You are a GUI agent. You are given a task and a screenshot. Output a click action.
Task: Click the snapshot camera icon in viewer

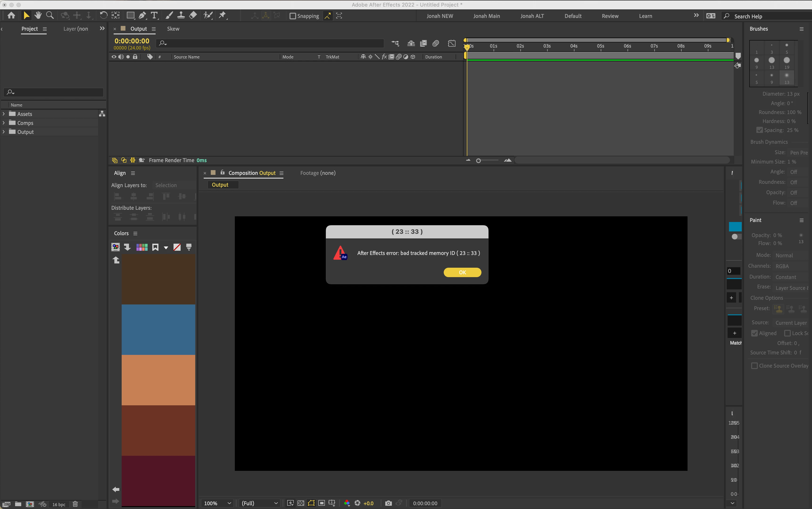[x=388, y=503]
